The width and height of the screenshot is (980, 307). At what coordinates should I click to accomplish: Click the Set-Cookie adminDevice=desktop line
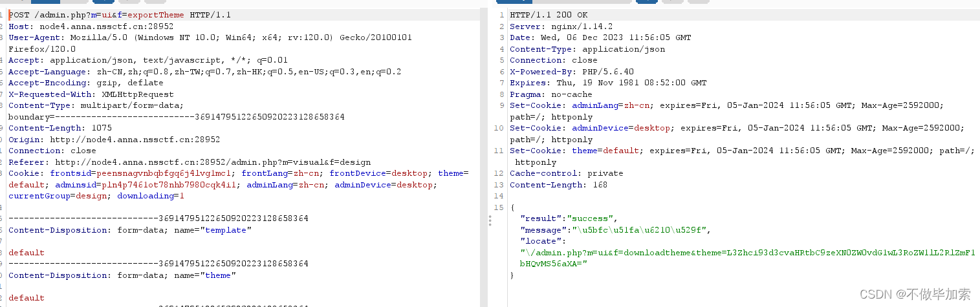[737, 128]
